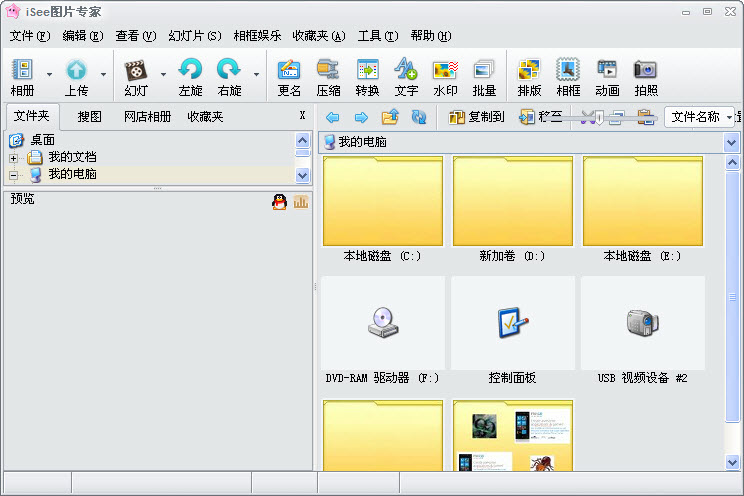
Task: Click the copy icon beside the slider
Action: (x=616, y=117)
